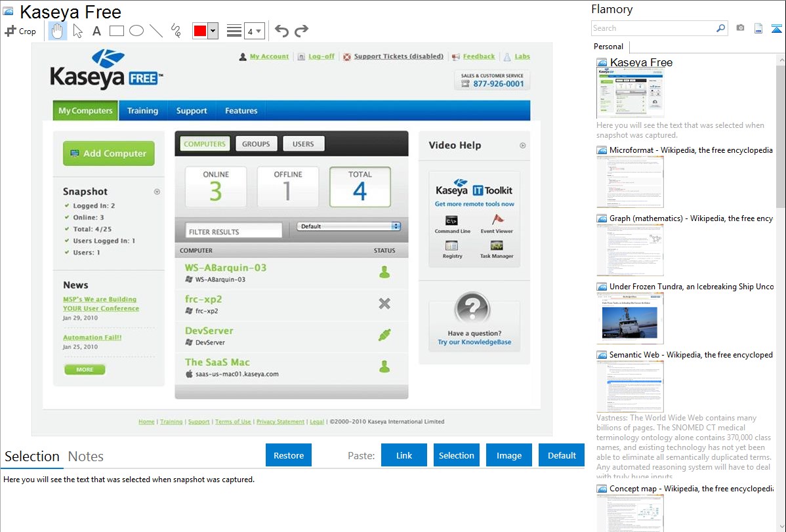Redo the last annotation
The width and height of the screenshot is (786, 532).
301,31
